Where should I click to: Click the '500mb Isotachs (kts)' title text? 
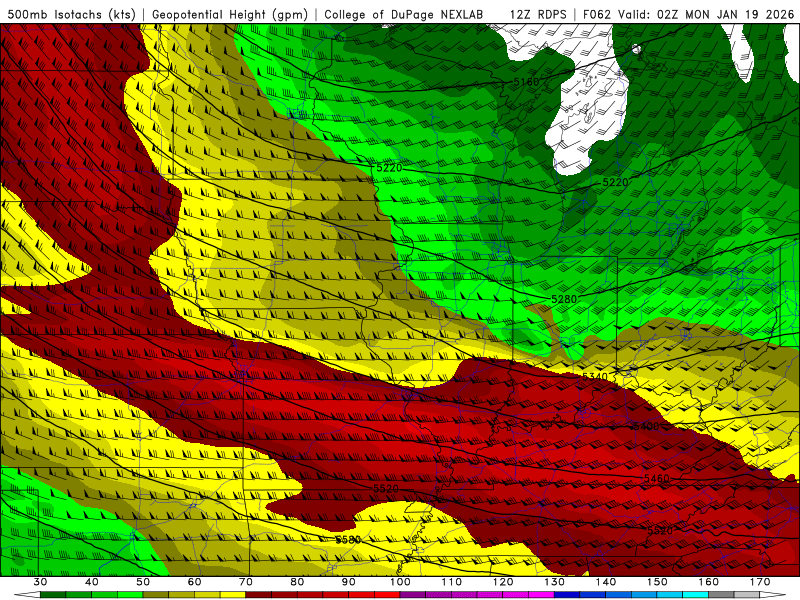(x=71, y=15)
